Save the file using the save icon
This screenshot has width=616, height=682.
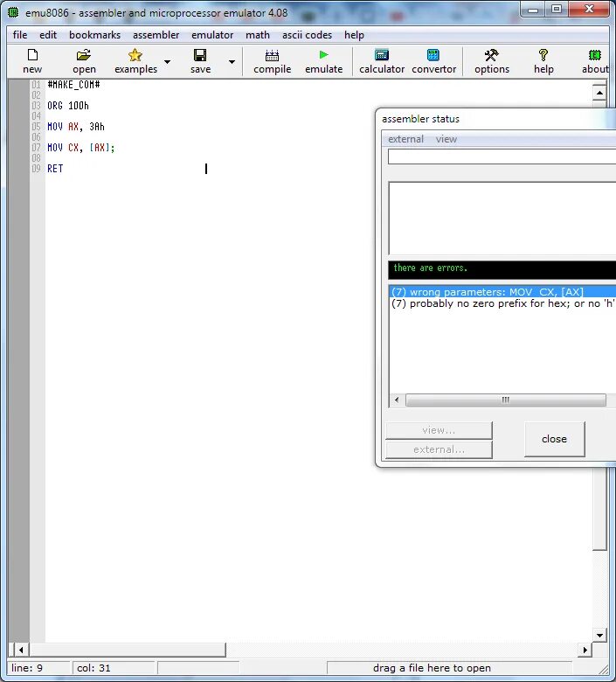coord(200,55)
